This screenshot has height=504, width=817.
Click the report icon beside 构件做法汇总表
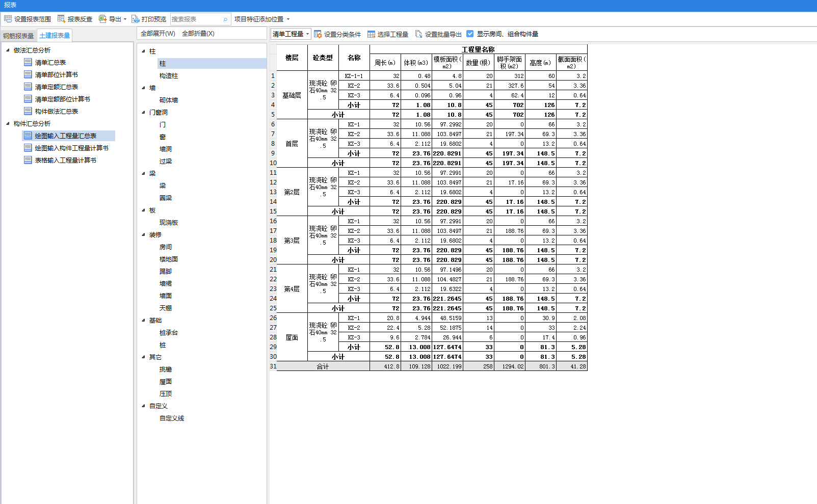pos(28,111)
